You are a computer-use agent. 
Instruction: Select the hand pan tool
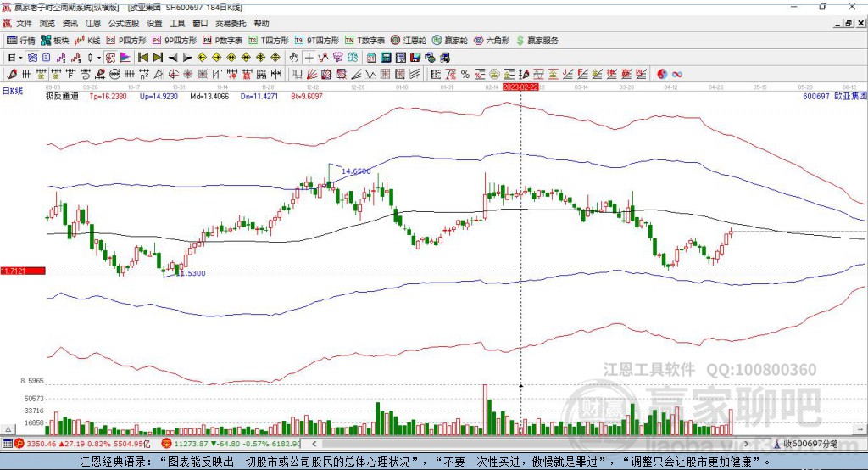pos(294,58)
